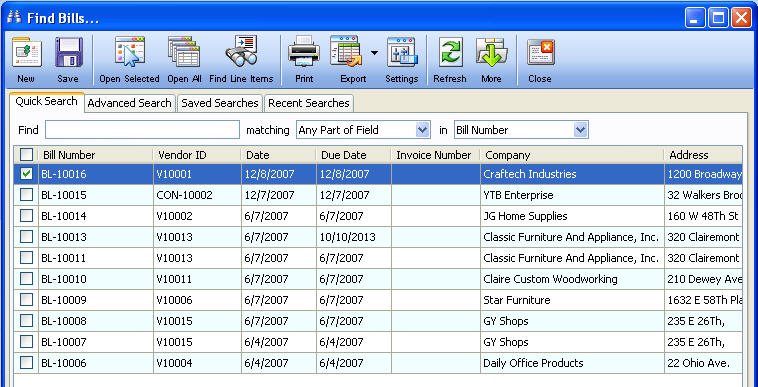Sort by the Bill Number column header
Image resolution: width=758 pixels, height=387 pixels.
coord(96,155)
